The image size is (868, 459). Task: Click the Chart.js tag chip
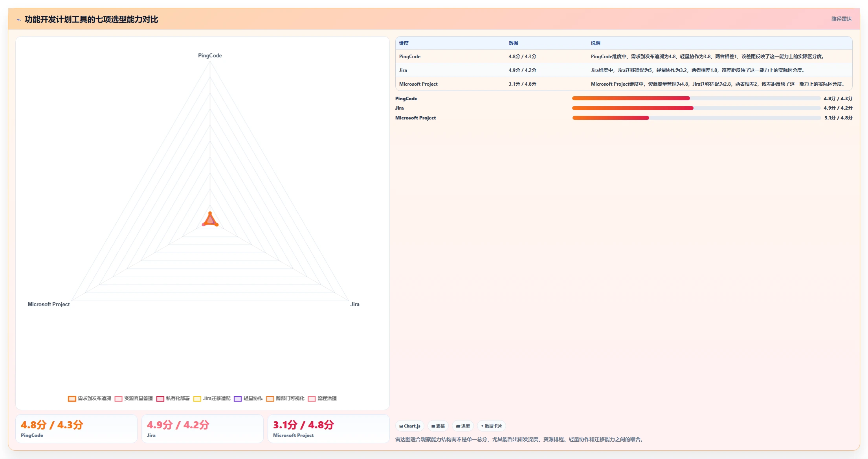click(409, 426)
